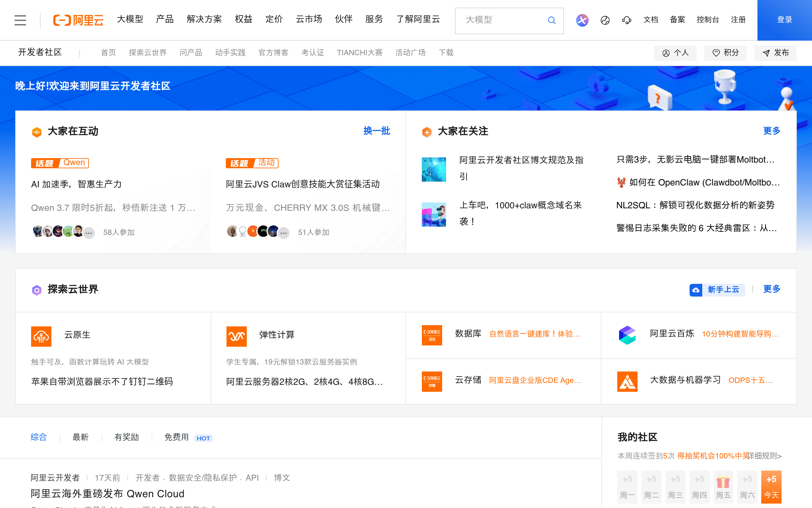The height and width of the screenshot is (508, 812).
Task: Open 阿里云JVS Claw创意技能大赏征集活动 topic
Action: (303, 184)
